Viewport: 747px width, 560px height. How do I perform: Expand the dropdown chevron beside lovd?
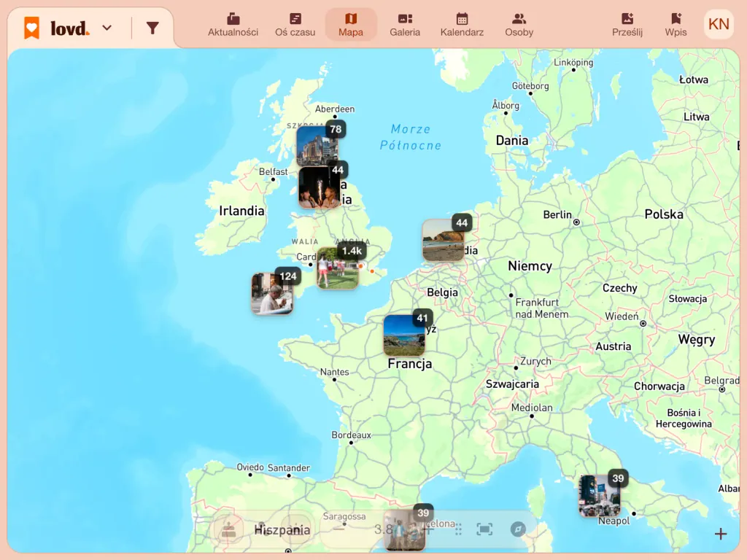[x=107, y=28]
